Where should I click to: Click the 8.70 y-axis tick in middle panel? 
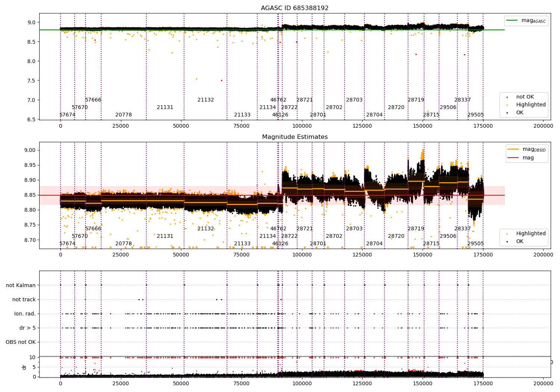tap(31, 240)
